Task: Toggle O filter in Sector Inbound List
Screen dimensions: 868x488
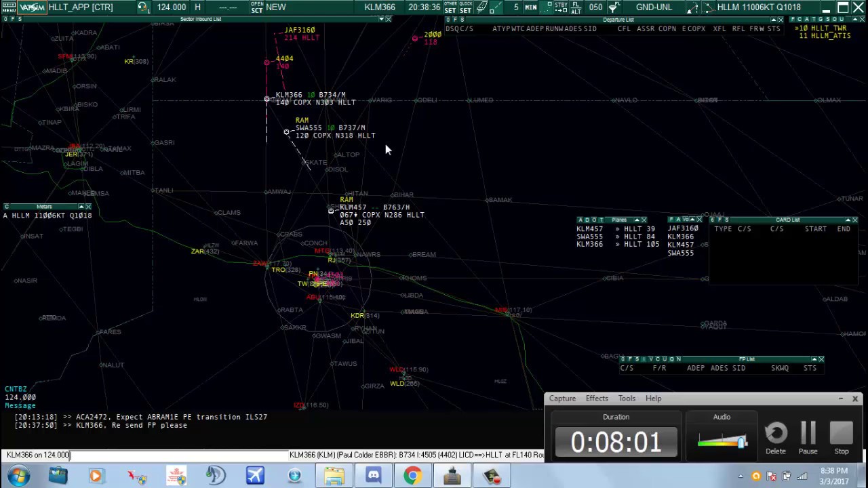Action: pos(5,19)
